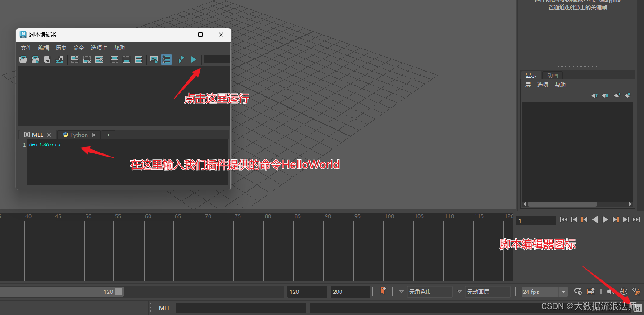
Task: Open animation preferences running man icon
Action: [x=636, y=292]
